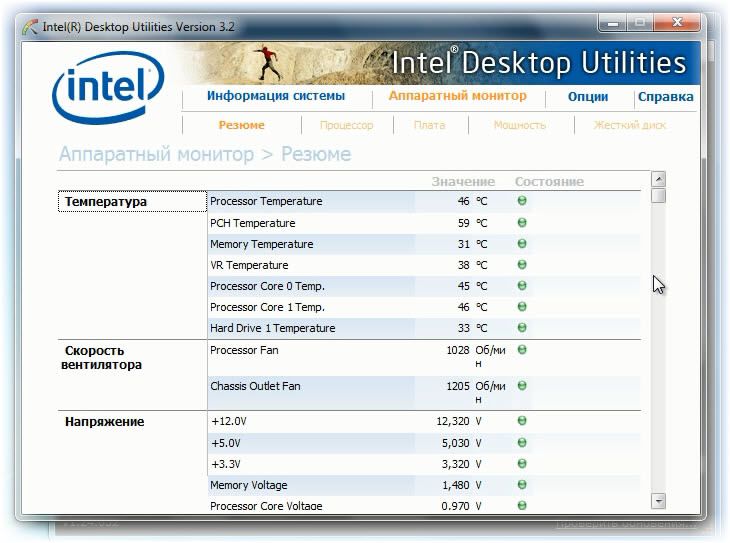Open the Опции menu
The height and width of the screenshot is (543, 730).
click(587, 97)
